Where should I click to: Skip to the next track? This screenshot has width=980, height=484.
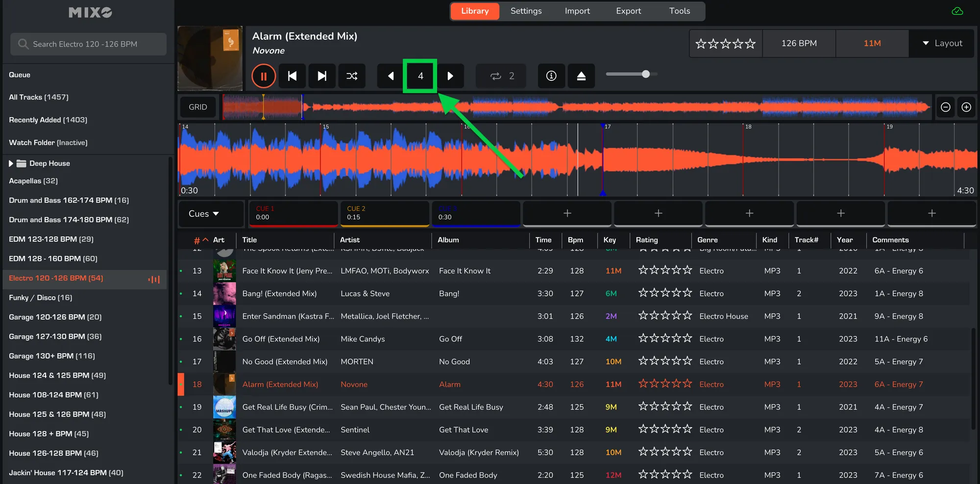[x=322, y=76]
